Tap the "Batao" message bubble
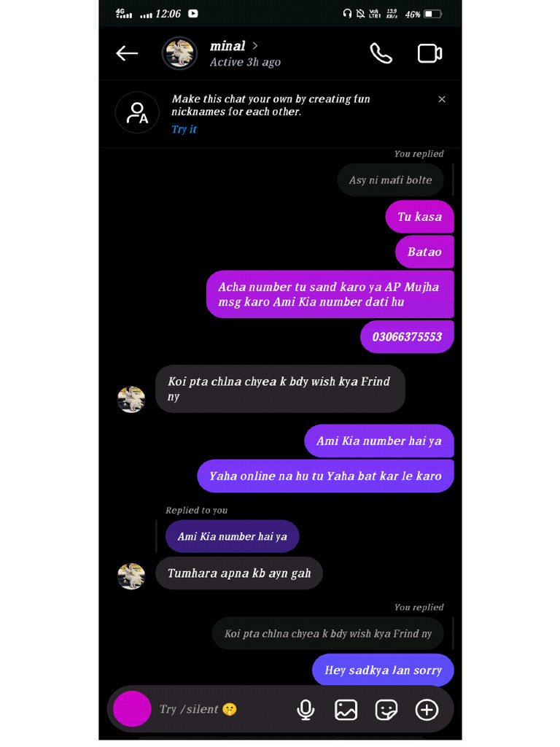This screenshot has height=747, width=560. pyautogui.click(x=424, y=252)
